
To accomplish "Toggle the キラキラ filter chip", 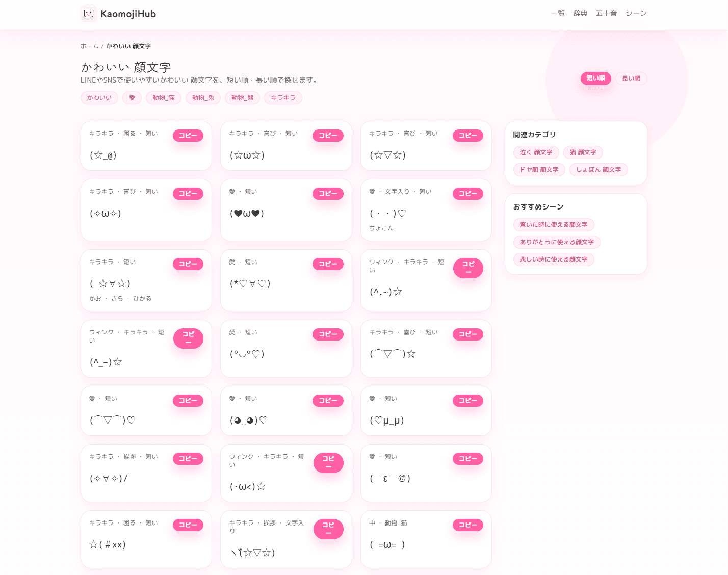I will tap(283, 98).
